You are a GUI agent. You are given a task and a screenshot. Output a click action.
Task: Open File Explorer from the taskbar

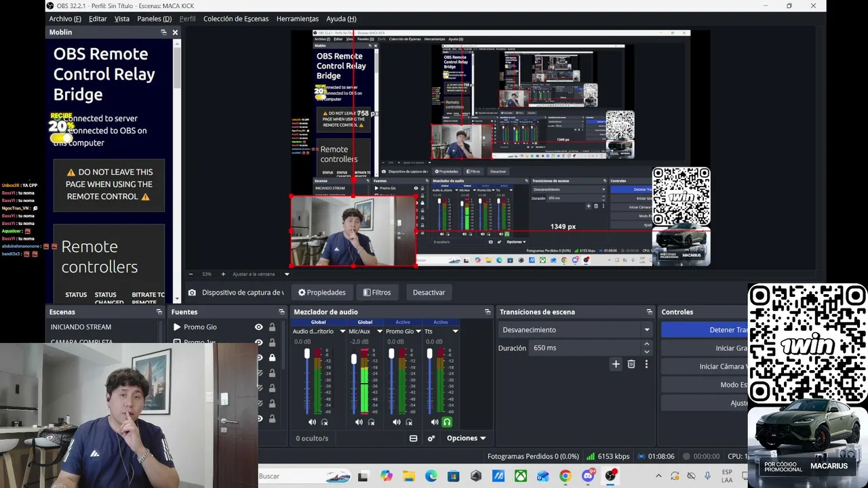coord(408,476)
